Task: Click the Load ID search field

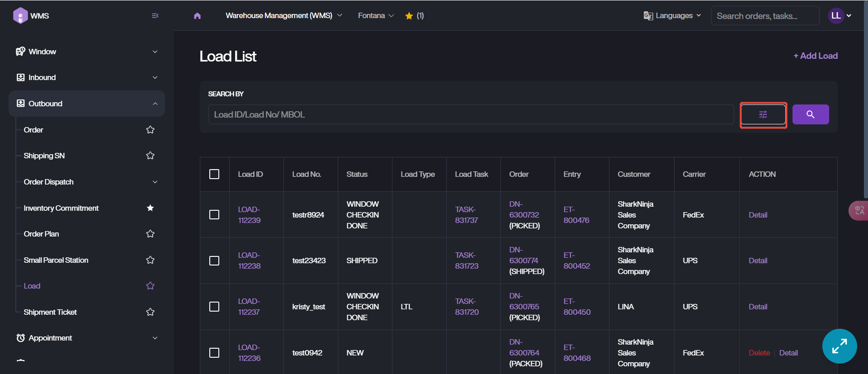Action: (470, 115)
